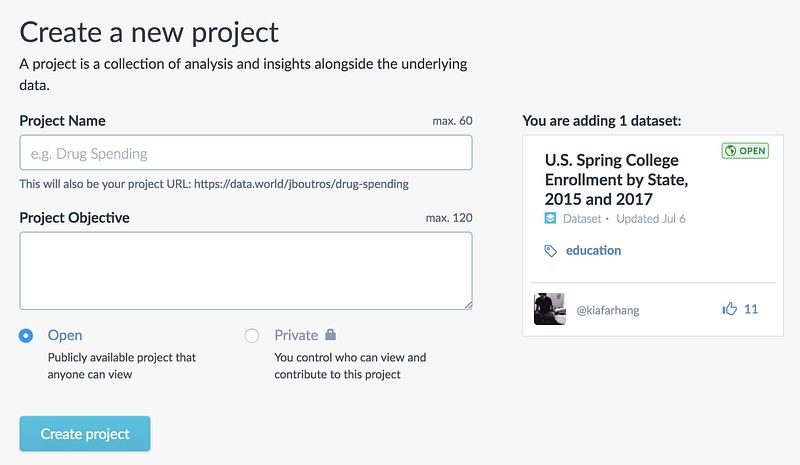
Task: Click inside the Project Objective textarea
Action: pos(245,270)
